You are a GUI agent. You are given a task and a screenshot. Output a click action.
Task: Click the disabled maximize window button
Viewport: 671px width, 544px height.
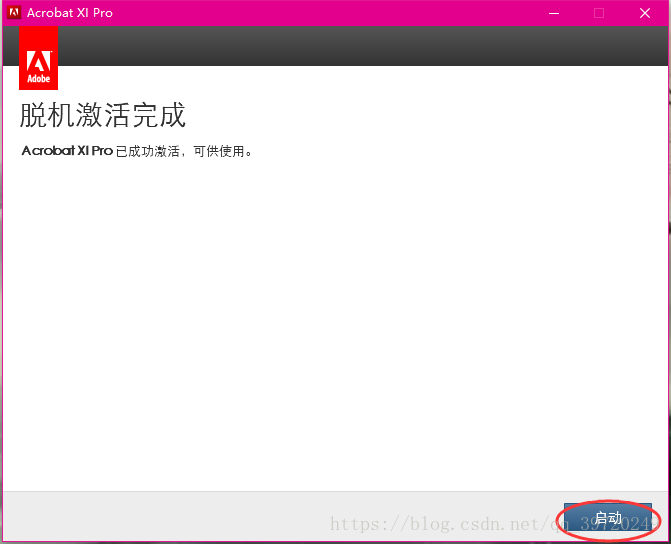click(x=599, y=13)
